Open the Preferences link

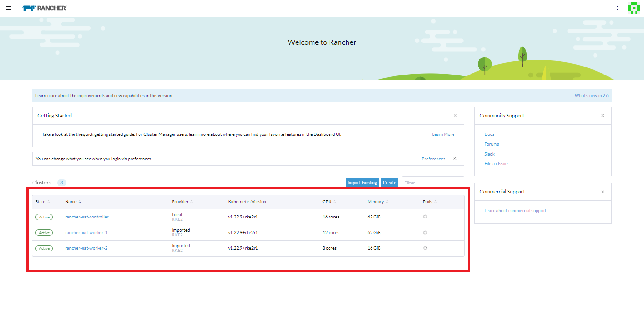click(x=433, y=159)
